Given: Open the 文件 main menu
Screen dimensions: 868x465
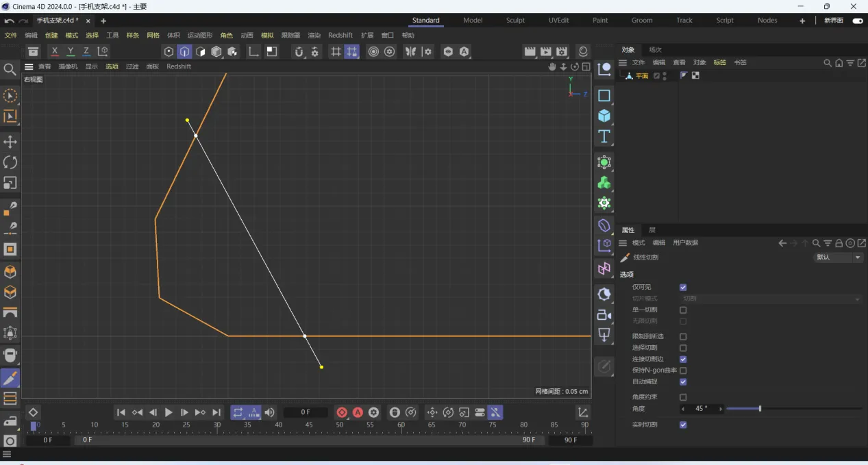Looking at the screenshot, I should click(11, 35).
